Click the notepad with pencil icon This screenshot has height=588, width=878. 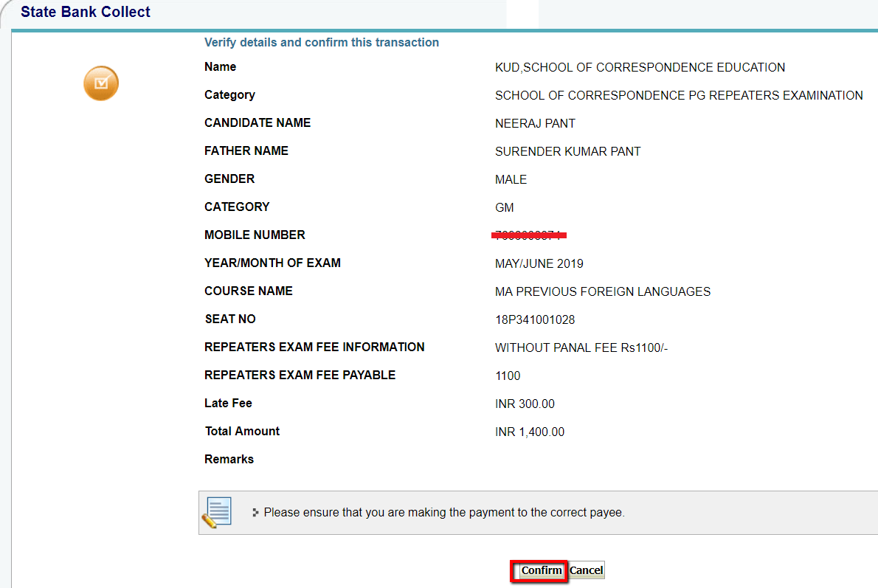(x=216, y=512)
